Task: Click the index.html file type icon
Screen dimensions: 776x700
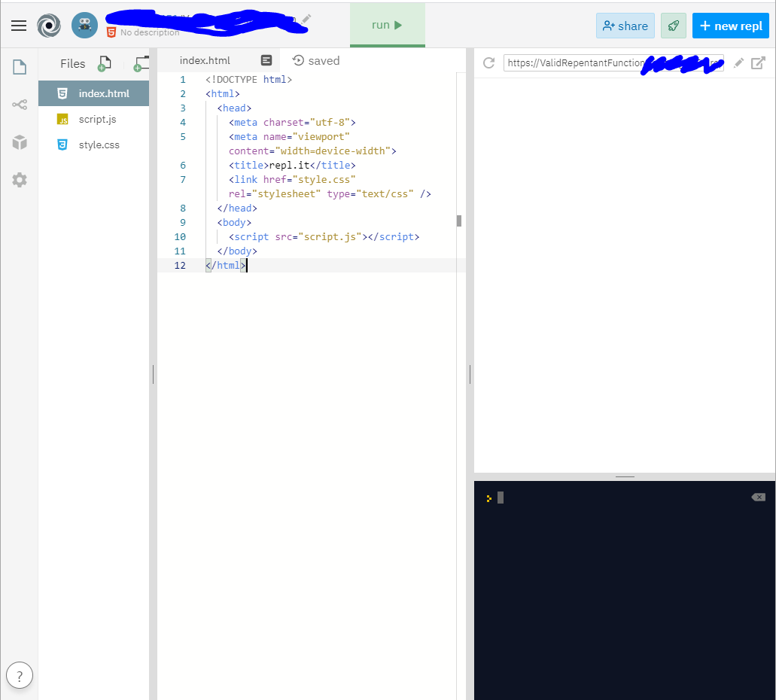Action: click(62, 93)
